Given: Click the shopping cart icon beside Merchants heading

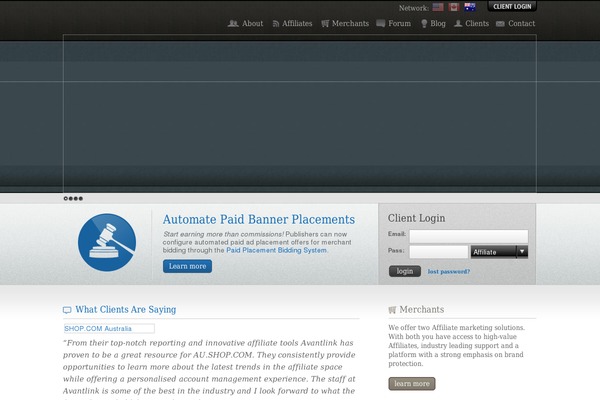Looking at the screenshot, I should coord(392,310).
